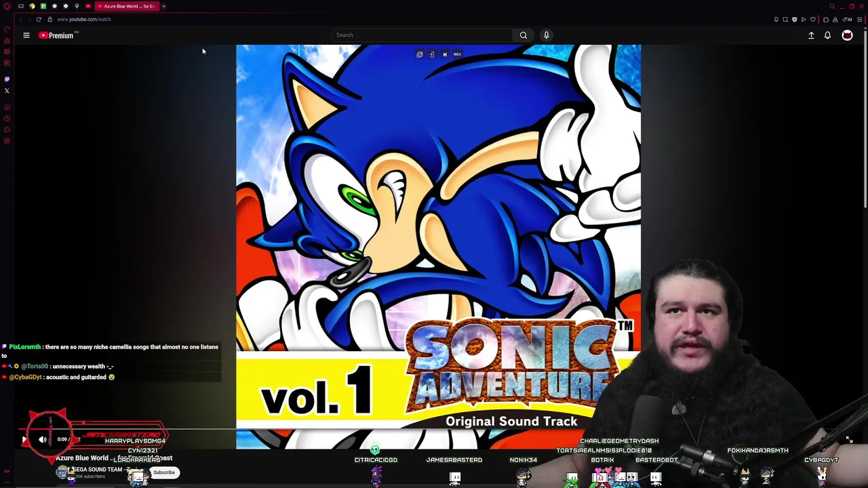Click the play-shaped player icon in toolbar

click(x=804, y=19)
